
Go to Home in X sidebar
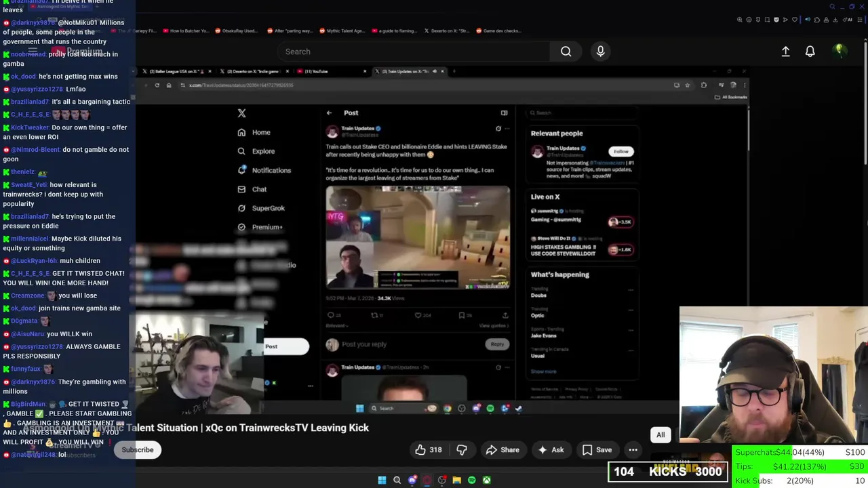(x=254, y=133)
